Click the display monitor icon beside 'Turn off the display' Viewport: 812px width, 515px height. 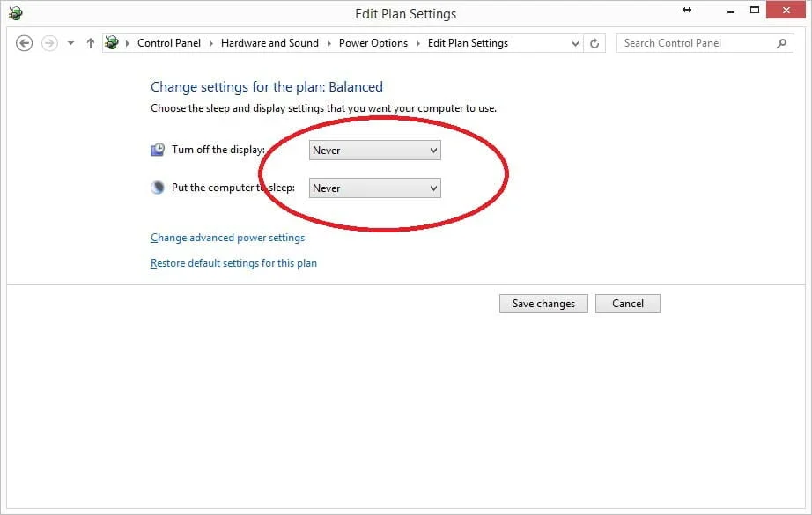point(157,150)
